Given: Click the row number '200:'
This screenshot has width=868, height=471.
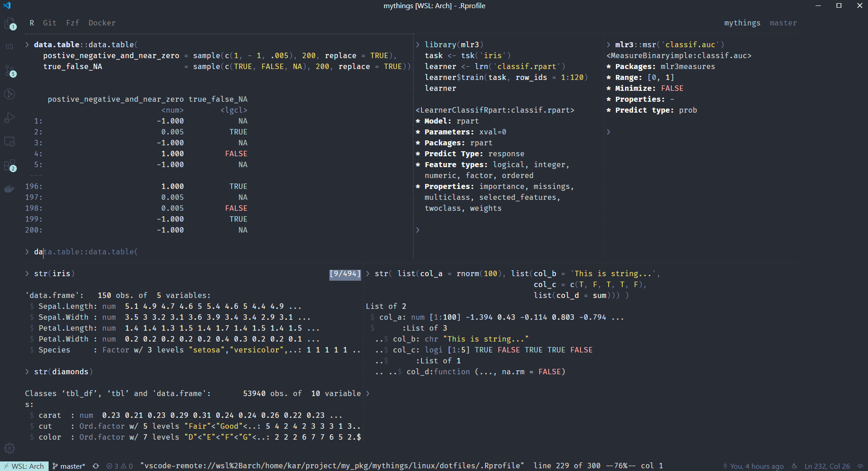Looking at the screenshot, I should point(34,230).
